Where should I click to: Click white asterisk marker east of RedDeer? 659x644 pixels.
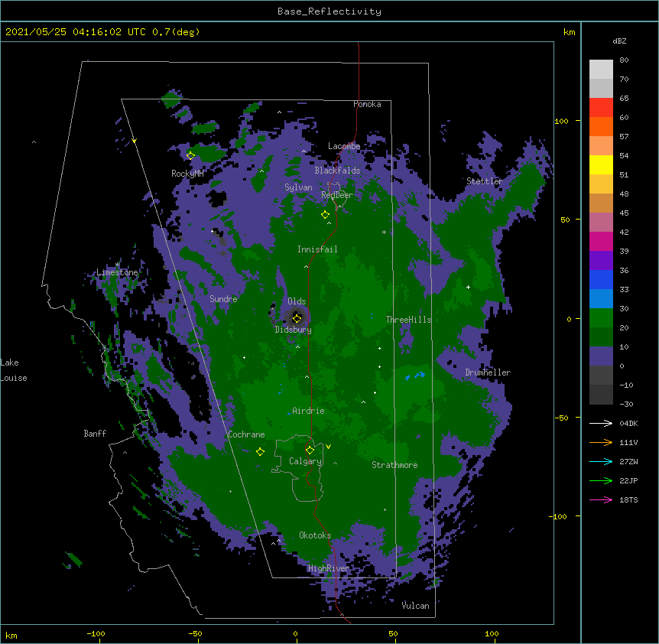coord(384,232)
